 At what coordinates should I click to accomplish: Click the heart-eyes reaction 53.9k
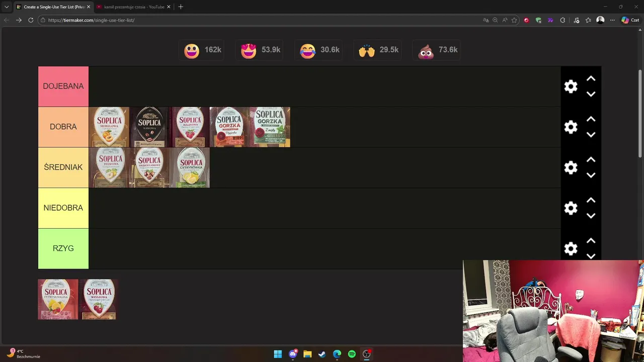(260, 50)
